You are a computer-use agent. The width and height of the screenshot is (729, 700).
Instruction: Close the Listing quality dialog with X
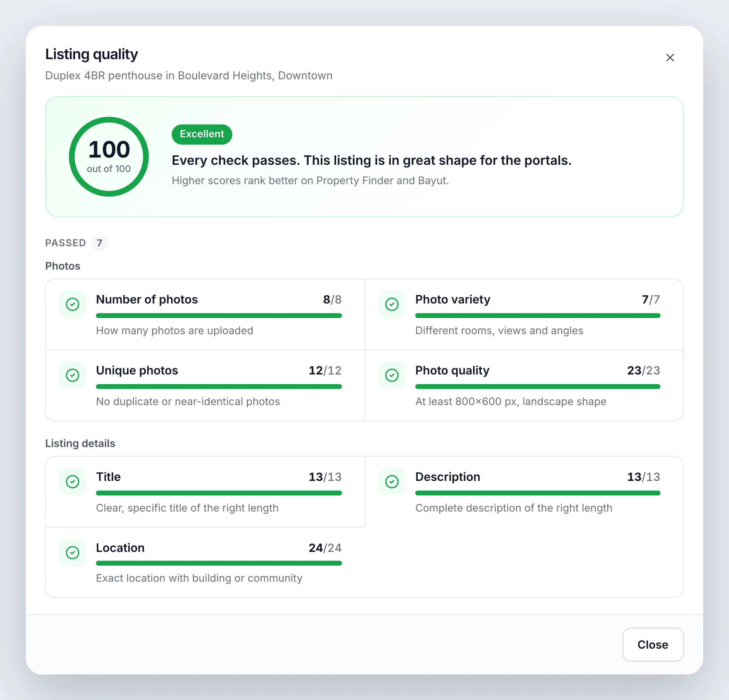tap(670, 58)
